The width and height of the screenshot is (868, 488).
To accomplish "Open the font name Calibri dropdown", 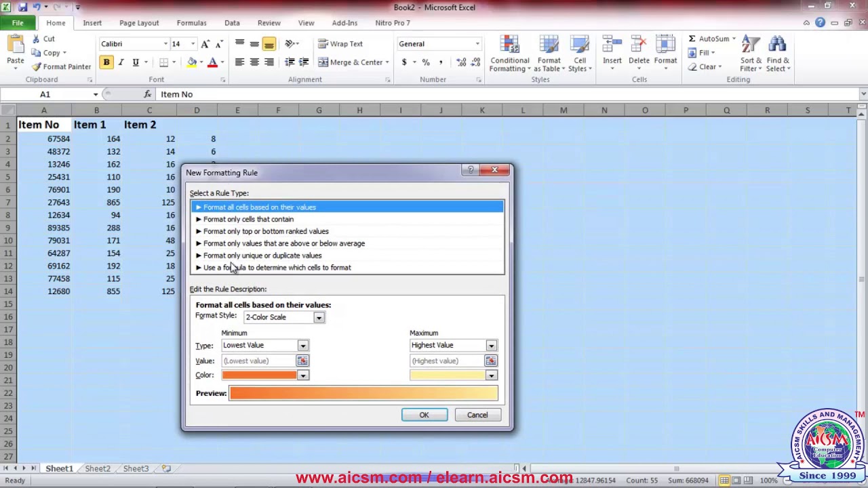I will click(x=165, y=44).
